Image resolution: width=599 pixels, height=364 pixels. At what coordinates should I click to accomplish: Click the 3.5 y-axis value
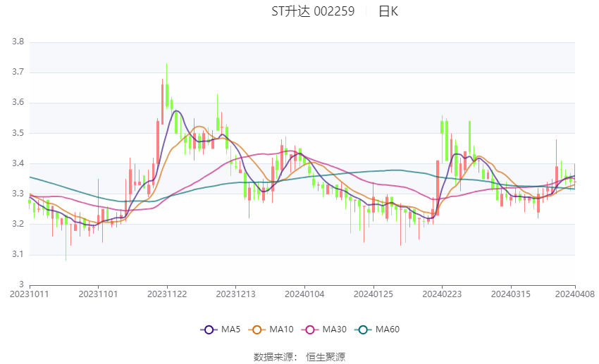click(x=18, y=133)
